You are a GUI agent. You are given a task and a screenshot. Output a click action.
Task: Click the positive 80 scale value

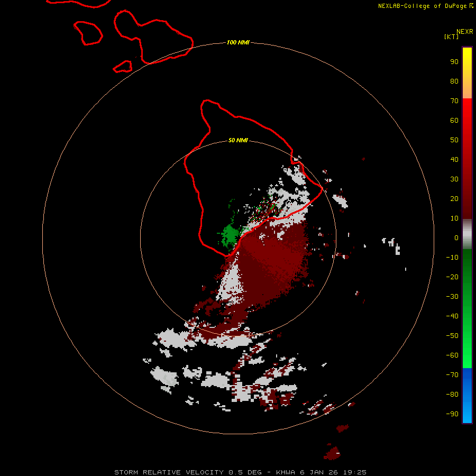[x=454, y=81]
